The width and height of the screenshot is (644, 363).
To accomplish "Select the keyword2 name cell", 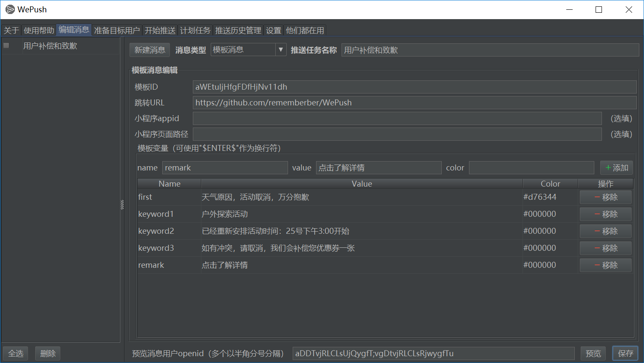I will coord(169,231).
